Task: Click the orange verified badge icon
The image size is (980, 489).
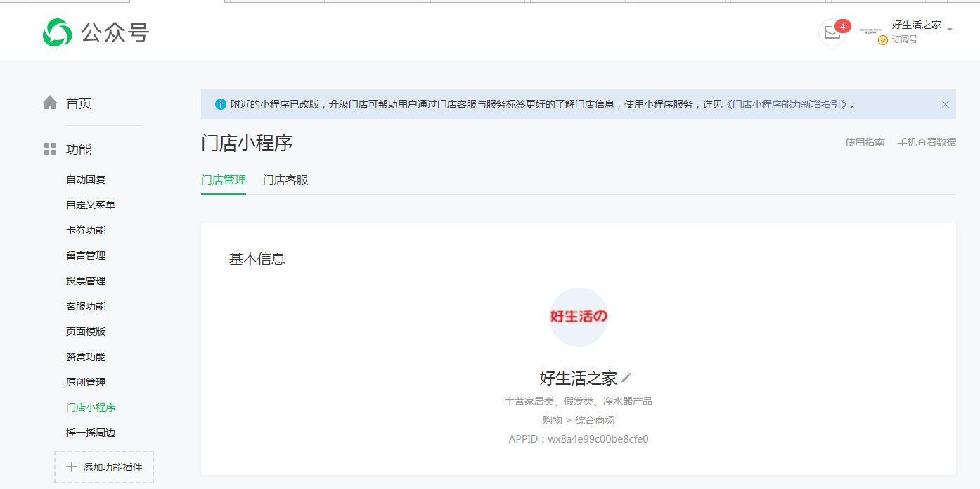Action: tap(883, 40)
